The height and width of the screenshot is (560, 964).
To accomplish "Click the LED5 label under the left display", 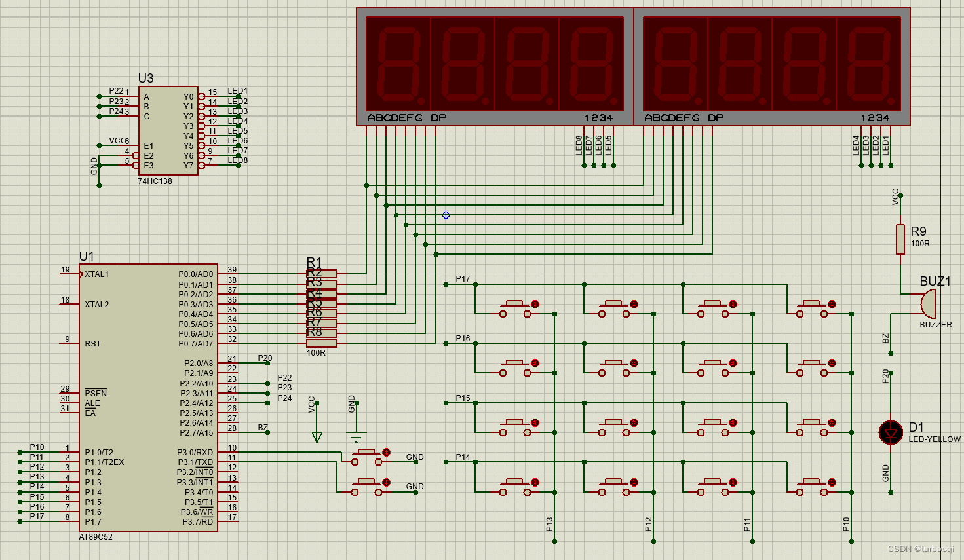I will pos(609,145).
